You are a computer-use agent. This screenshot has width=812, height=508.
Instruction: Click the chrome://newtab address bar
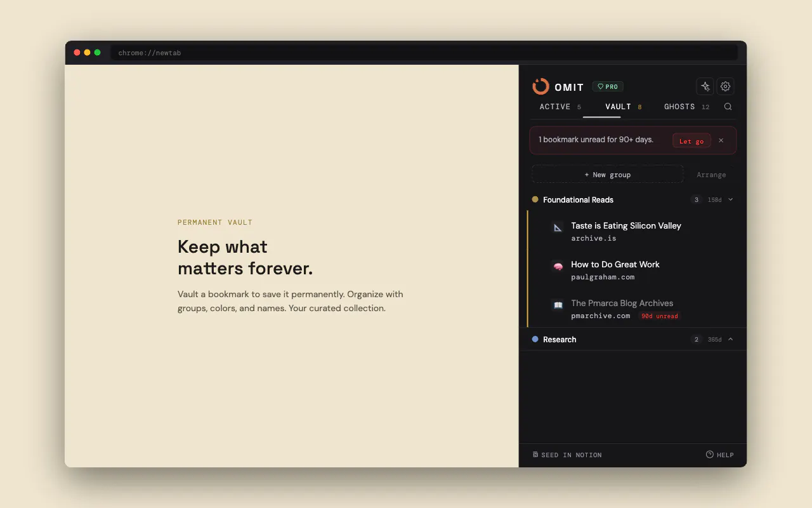(x=424, y=53)
